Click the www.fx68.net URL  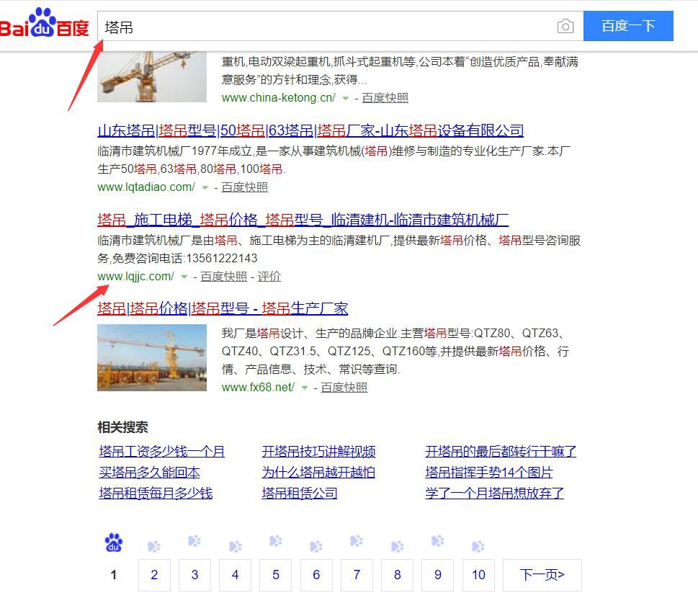click(258, 388)
